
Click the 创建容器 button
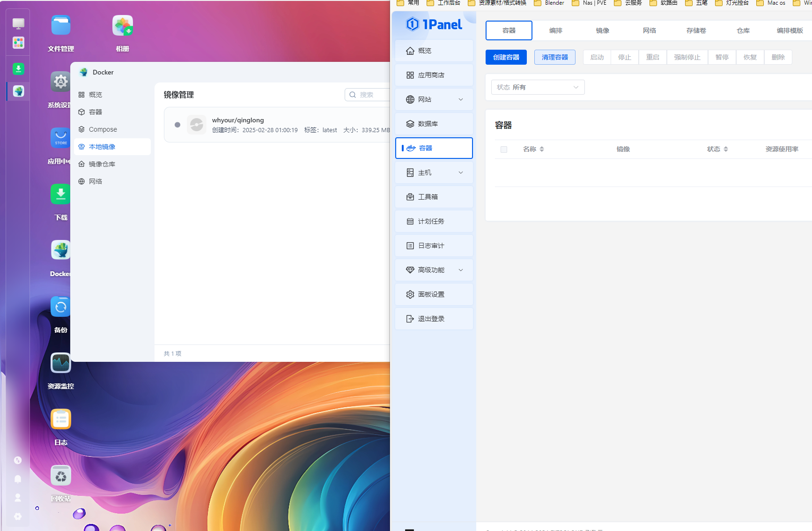tap(506, 57)
